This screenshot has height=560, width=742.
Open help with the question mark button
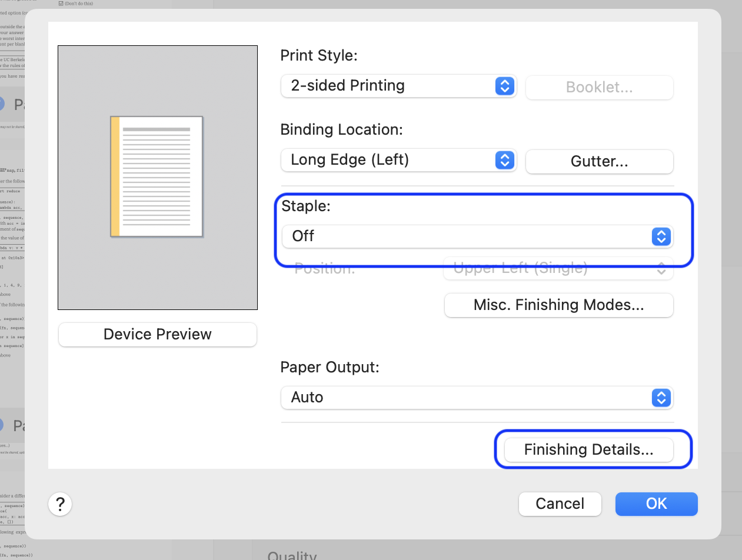60,504
